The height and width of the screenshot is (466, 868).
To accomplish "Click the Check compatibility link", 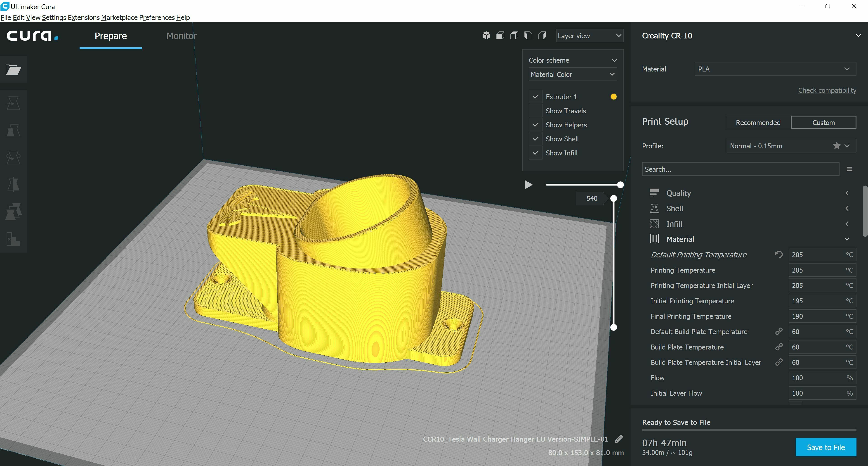I will pos(827,90).
